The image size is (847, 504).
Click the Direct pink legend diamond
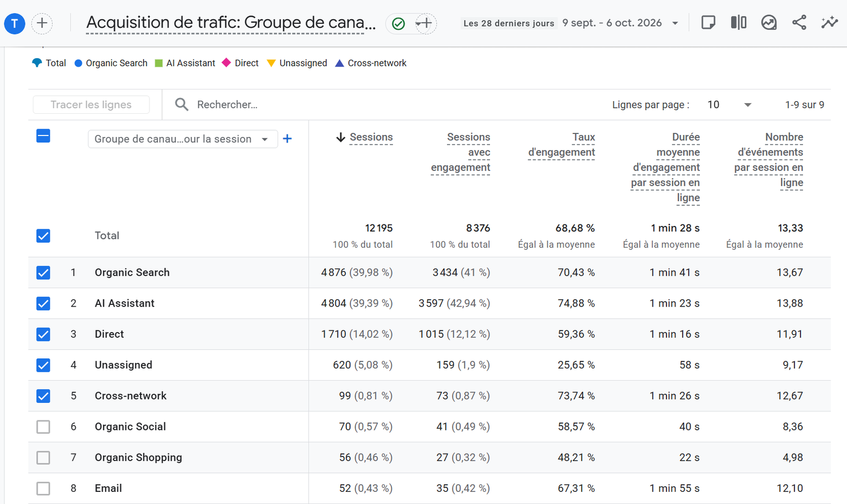coord(226,62)
